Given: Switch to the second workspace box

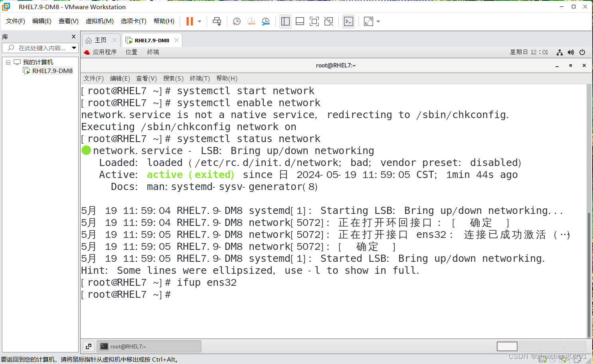Looking at the screenshot, I should 530,346.
